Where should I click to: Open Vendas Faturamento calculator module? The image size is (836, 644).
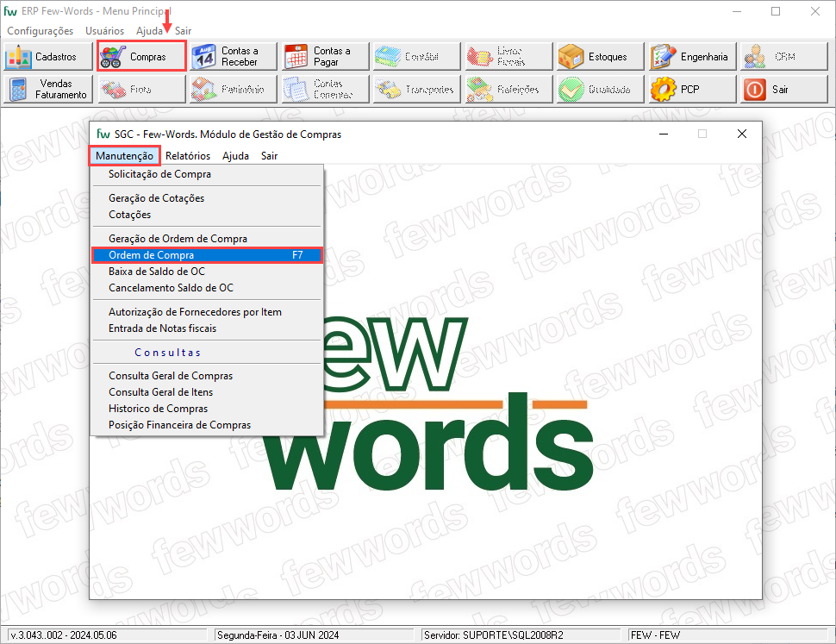48,89
